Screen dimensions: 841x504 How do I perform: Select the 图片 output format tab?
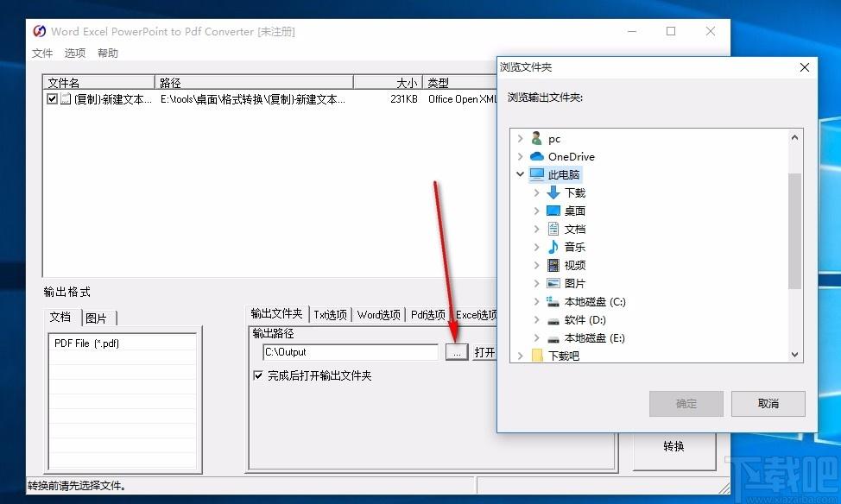tap(96, 318)
